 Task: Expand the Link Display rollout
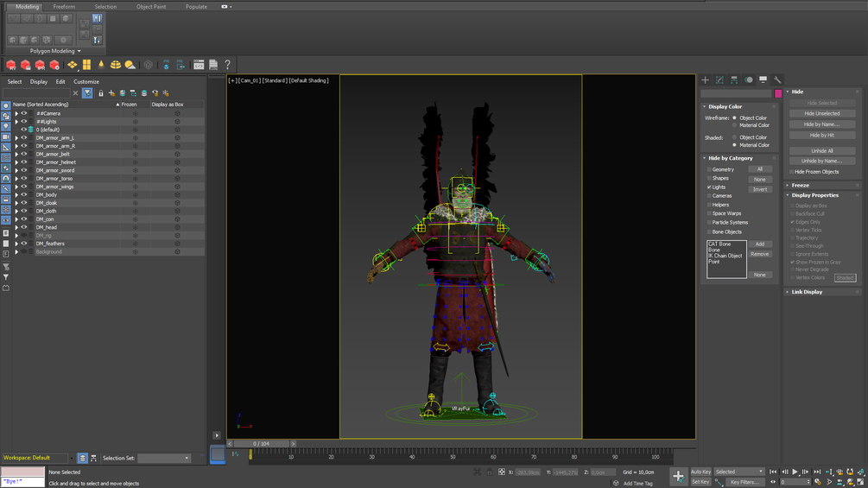coord(807,292)
